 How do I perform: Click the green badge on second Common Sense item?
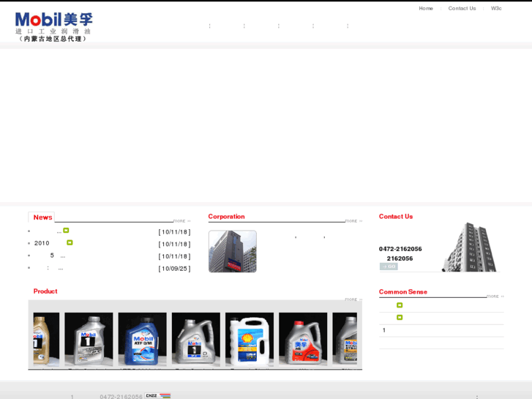tap(400, 318)
